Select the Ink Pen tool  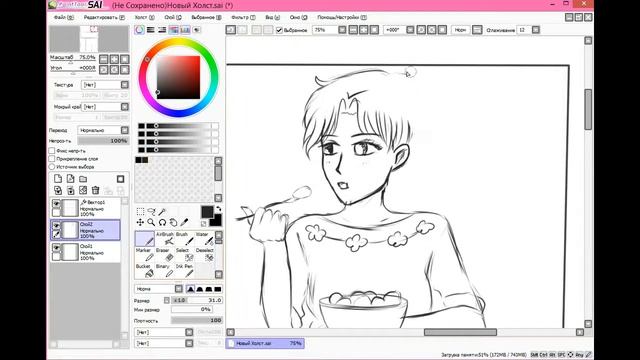pyautogui.click(x=184, y=270)
